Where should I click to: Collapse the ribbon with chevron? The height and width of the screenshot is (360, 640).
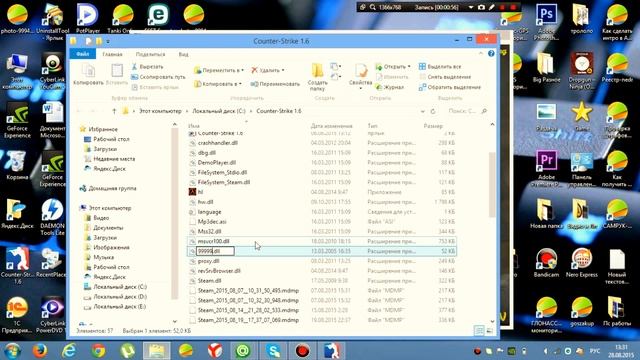click(x=481, y=53)
